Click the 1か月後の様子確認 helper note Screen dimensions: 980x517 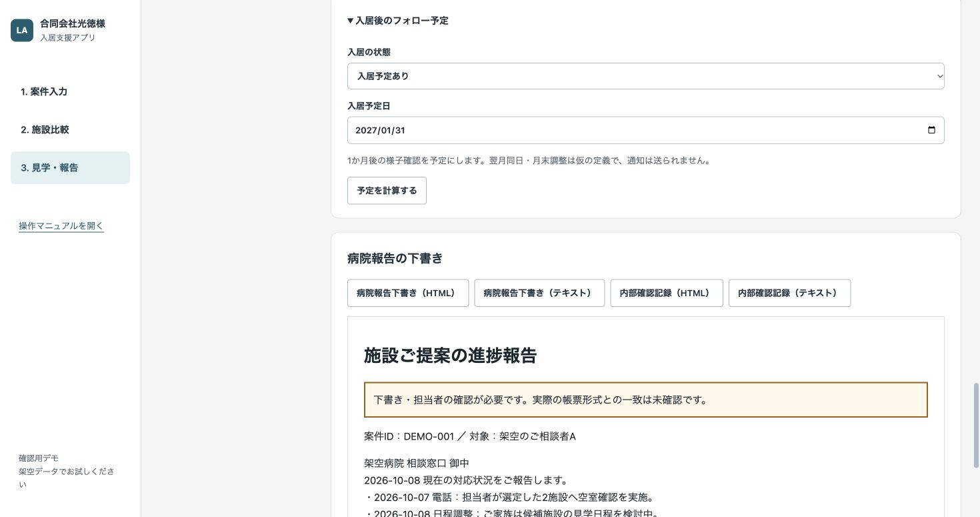point(529,160)
